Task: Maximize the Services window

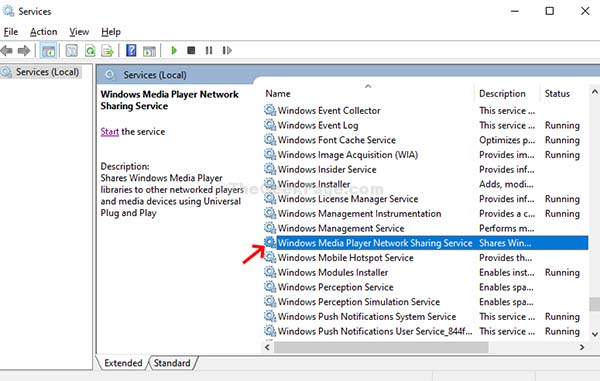Action: click(549, 11)
